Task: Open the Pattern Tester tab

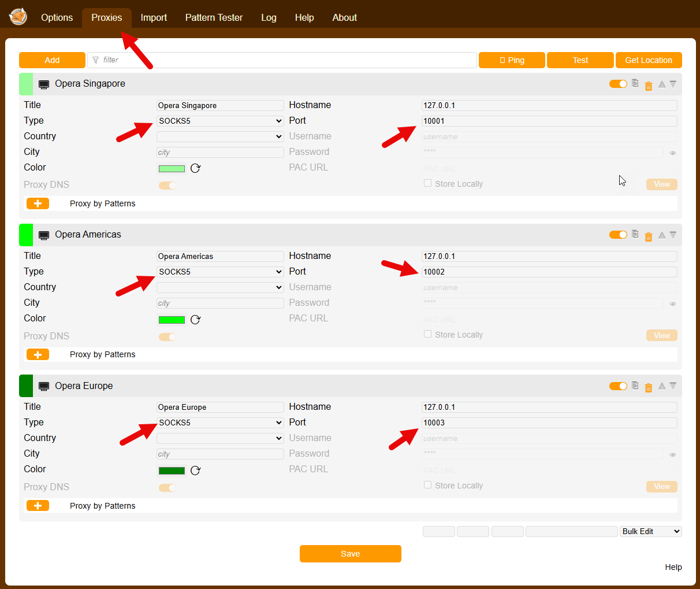Action: click(214, 17)
